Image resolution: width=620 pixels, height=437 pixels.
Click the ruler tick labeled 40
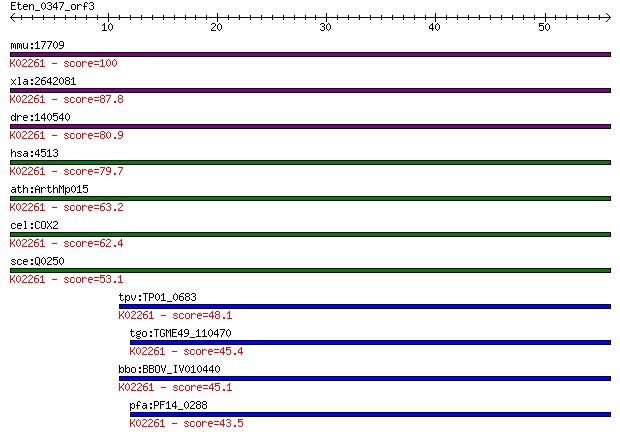(435, 27)
